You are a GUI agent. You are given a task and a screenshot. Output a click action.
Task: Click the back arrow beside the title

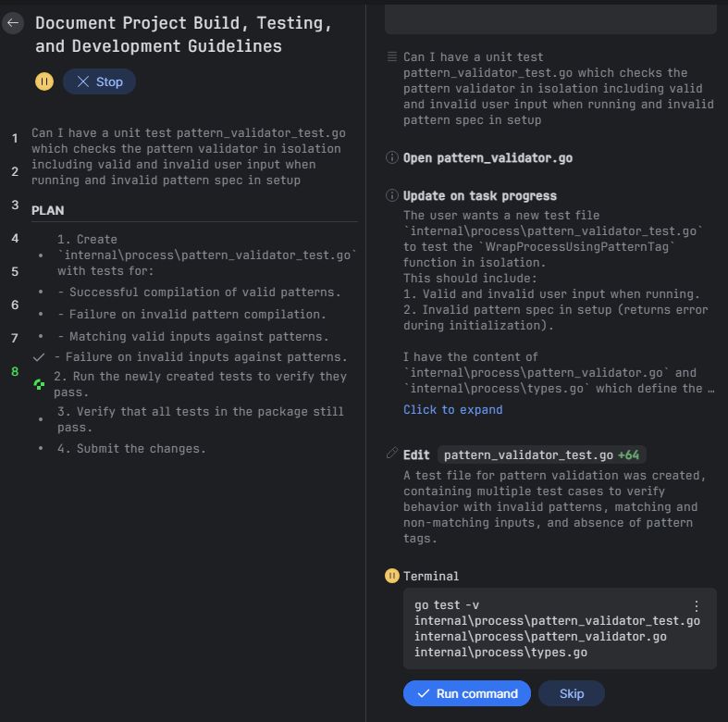[13, 23]
